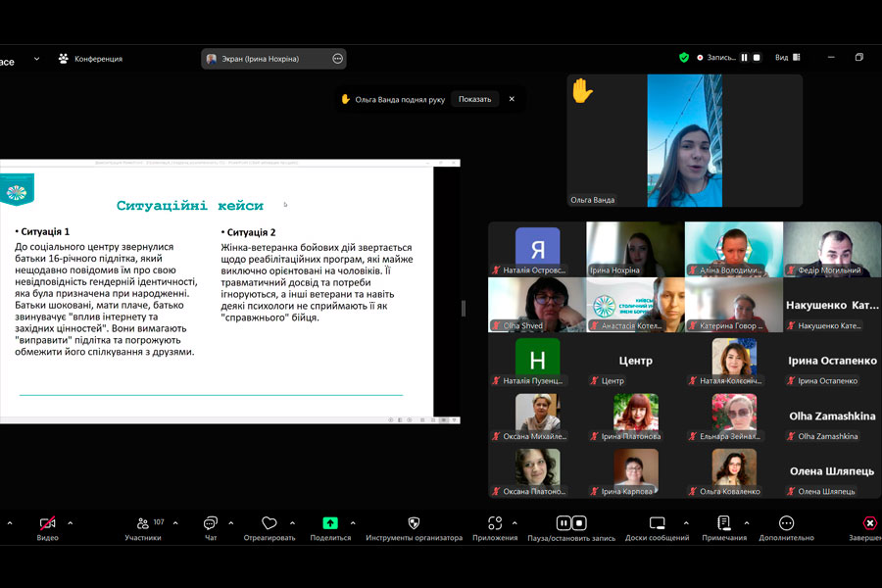Open the Дополнительно more options menu

click(786, 528)
